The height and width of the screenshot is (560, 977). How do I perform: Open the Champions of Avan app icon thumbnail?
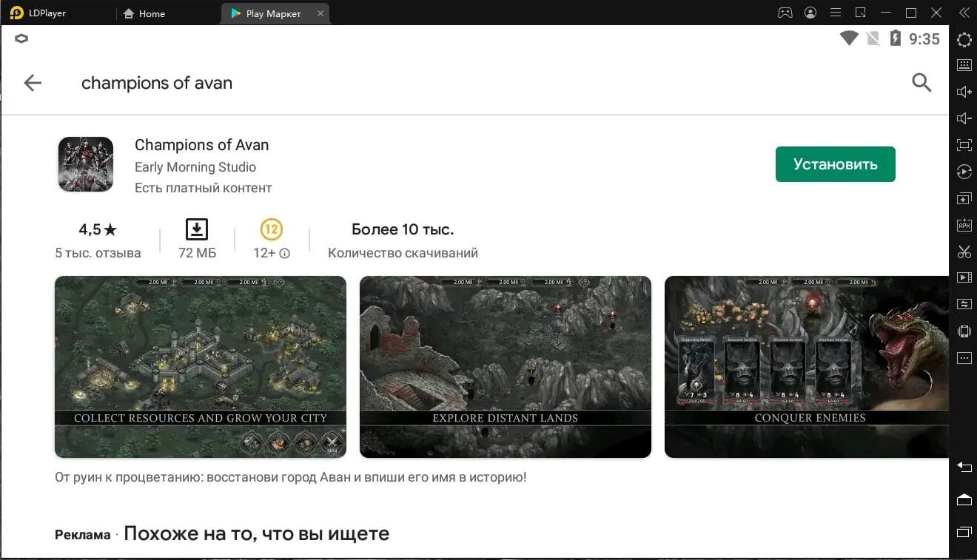[85, 163]
